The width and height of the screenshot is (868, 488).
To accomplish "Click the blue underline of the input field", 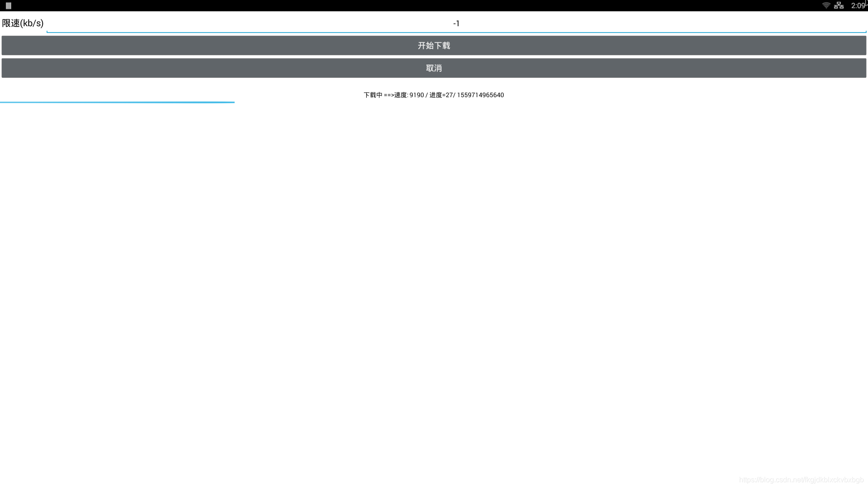I will (633, 32).
